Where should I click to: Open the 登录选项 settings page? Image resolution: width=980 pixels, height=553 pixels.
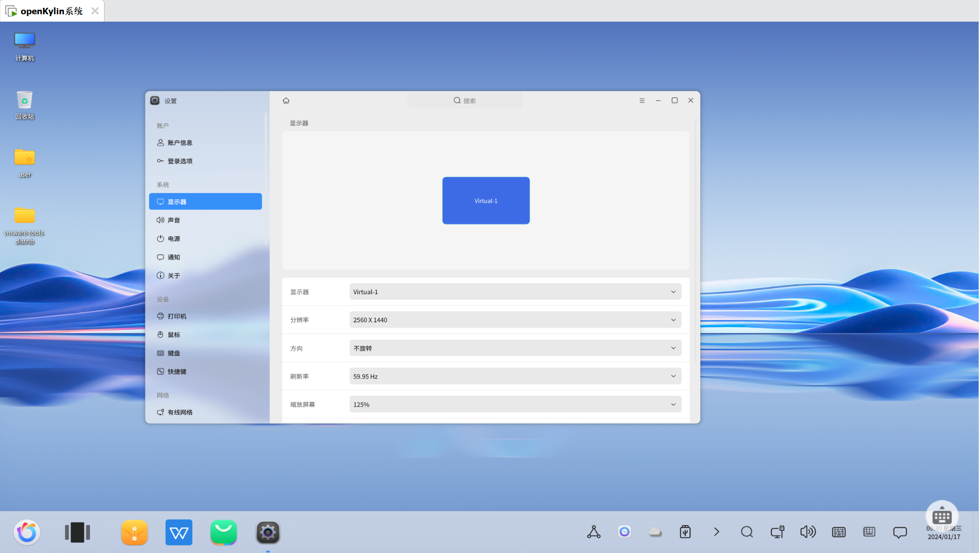tap(205, 161)
